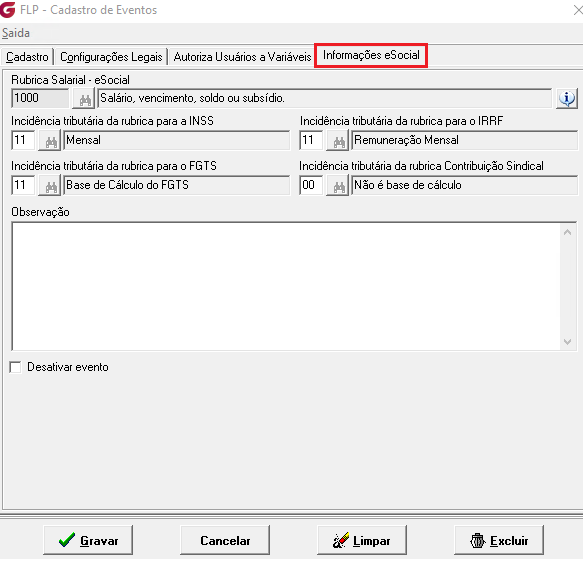
Task: Select the Informações eSocial tab
Action: pyautogui.click(x=371, y=55)
